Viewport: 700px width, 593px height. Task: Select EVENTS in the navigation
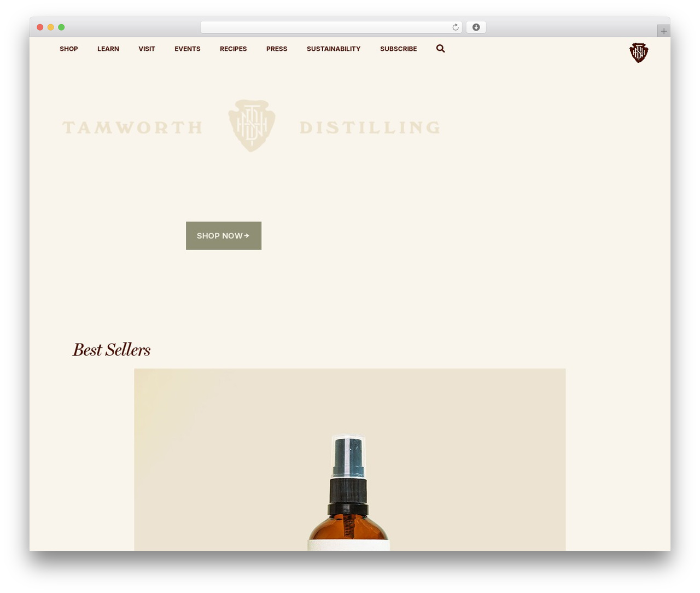[x=188, y=49]
